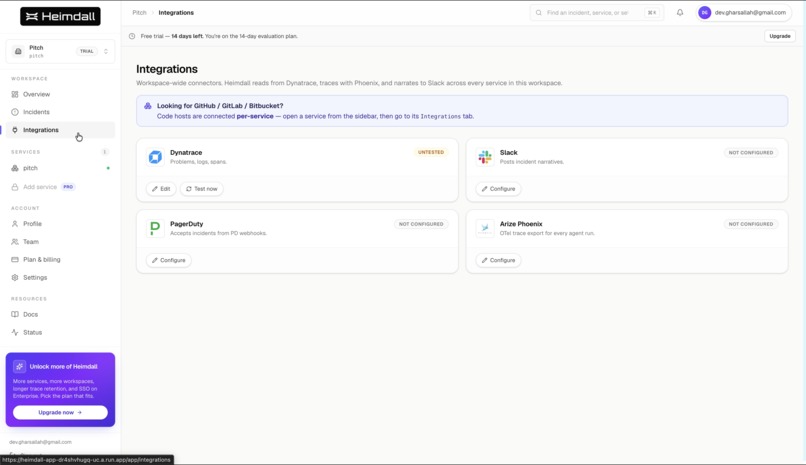The image size is (806, 465).
Task: Click PagerDuty NOT CONFIGURED badge
Action: [421, 224]
